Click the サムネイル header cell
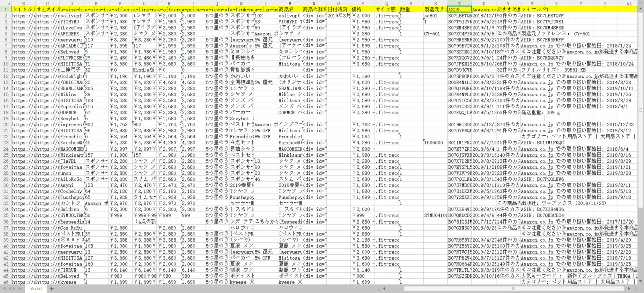 [x=47, y=9]
